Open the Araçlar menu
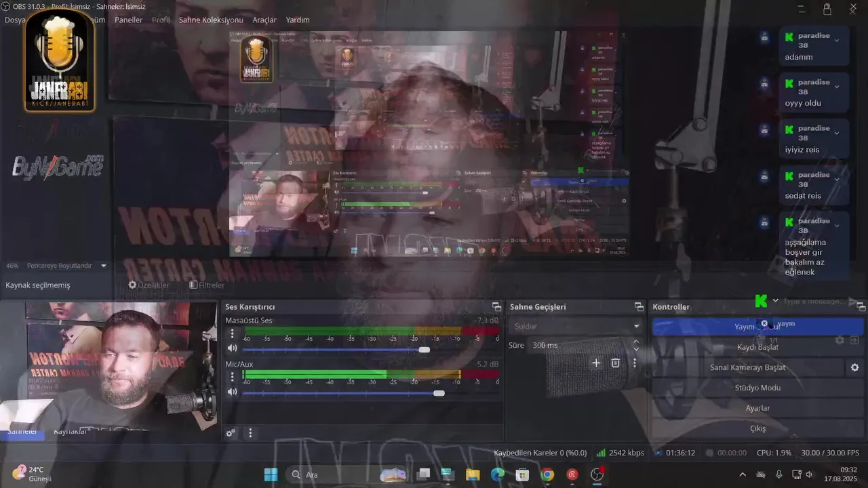Image resolution: width=868 pixels, height=488 pixels. click(264, 20)
